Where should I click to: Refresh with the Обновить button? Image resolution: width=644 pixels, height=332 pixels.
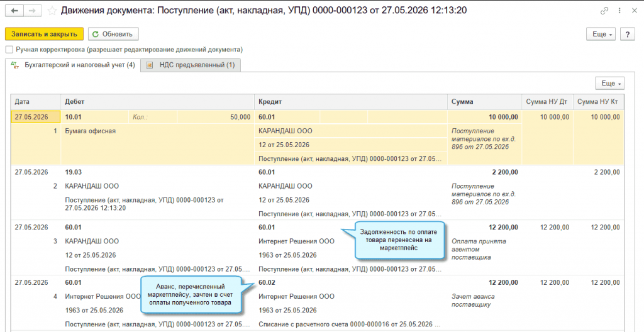113,34
